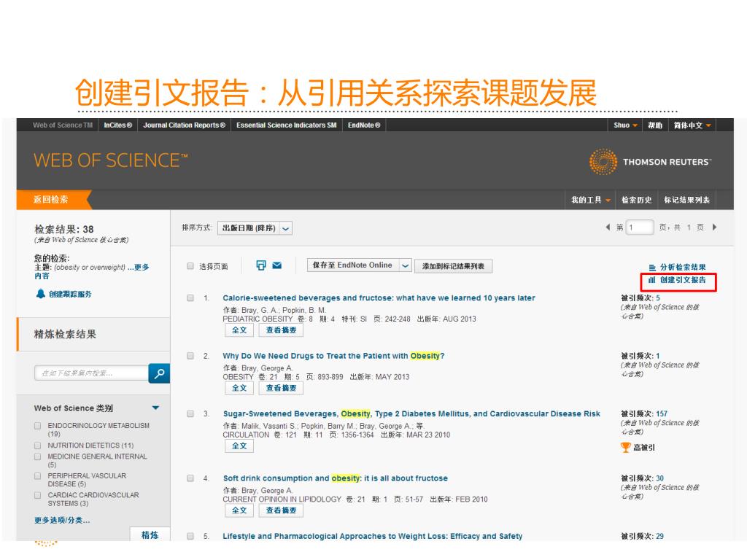Click 查看摘要 button for result 1
This screenshot has height=560, width=747.
coord(281,330)
